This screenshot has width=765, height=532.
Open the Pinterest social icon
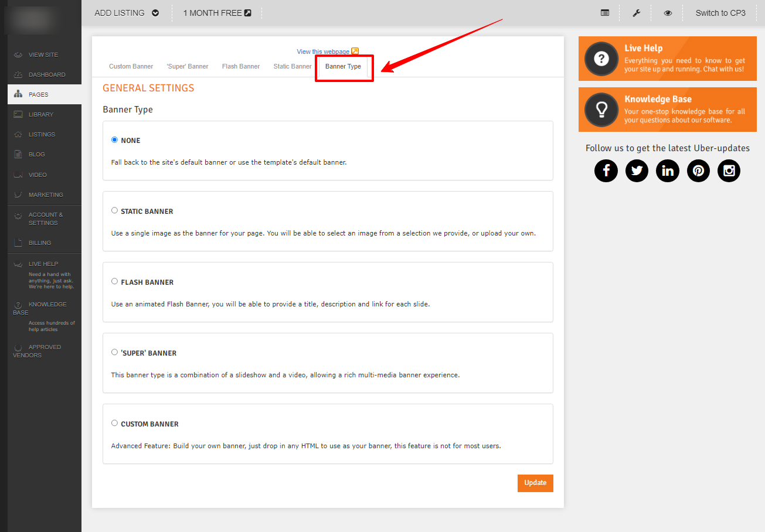(x=698, y=170)
